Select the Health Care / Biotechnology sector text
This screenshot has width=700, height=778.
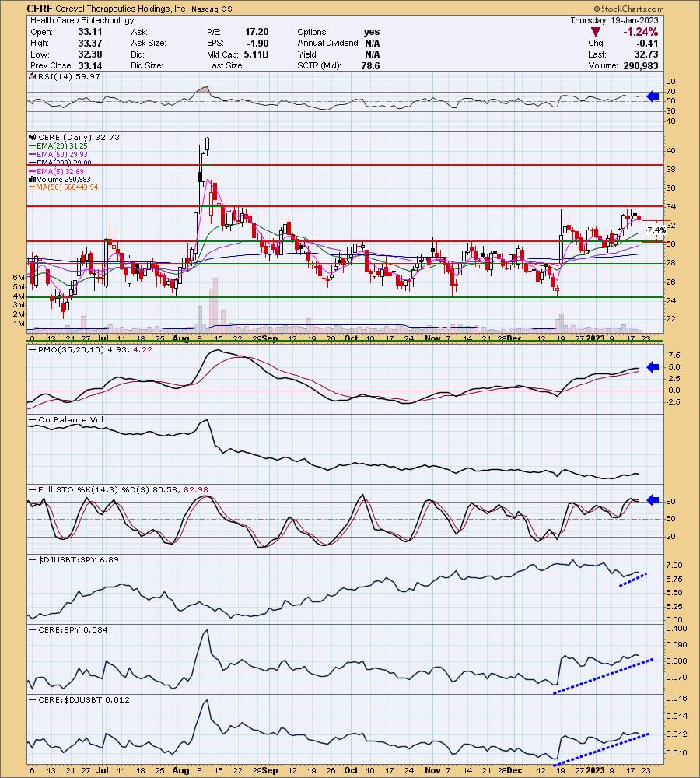[82, 20]
